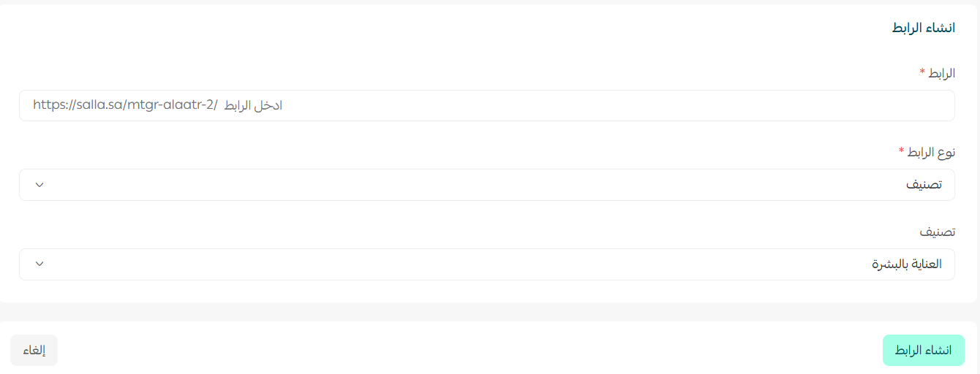Click the نوع الرابط field label
Screen dimensions: 980x374
click(932, 152)
